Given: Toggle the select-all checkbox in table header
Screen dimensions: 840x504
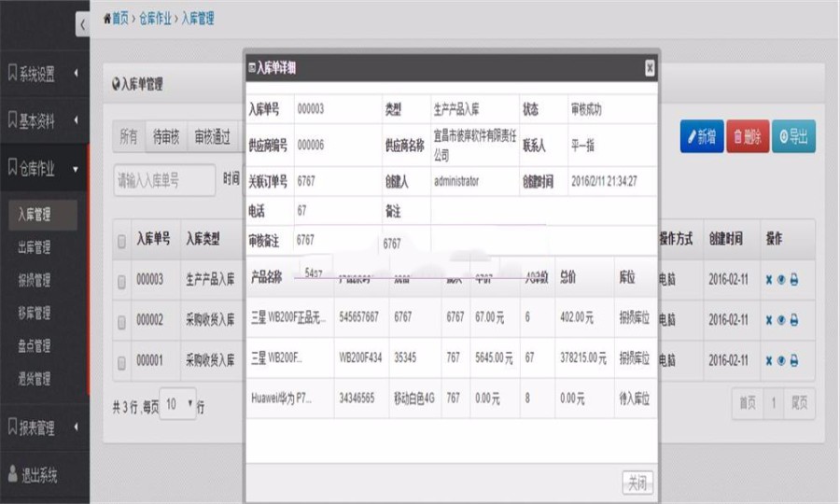Looking at the screenshot, I should click(121, 241).
